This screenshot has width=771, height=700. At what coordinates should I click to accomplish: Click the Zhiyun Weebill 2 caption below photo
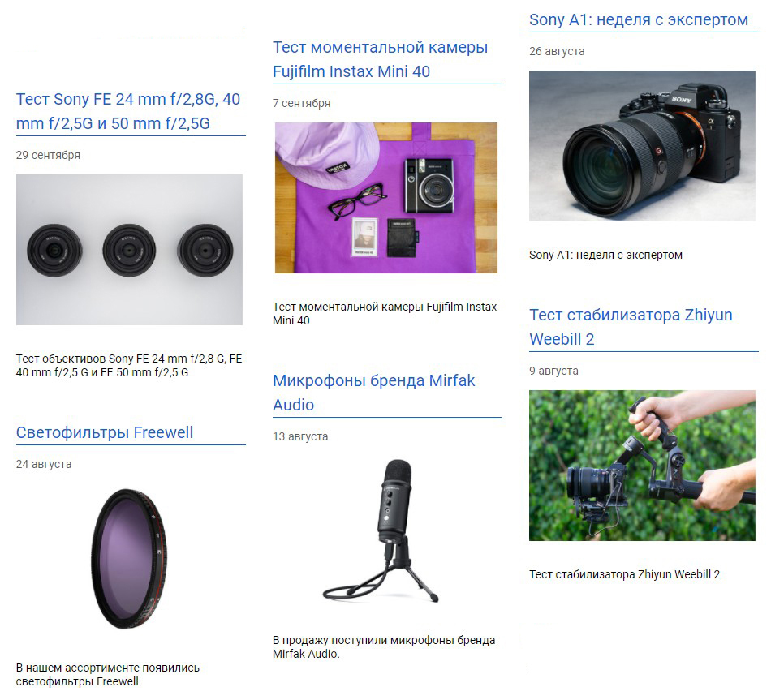coord(624,574)
